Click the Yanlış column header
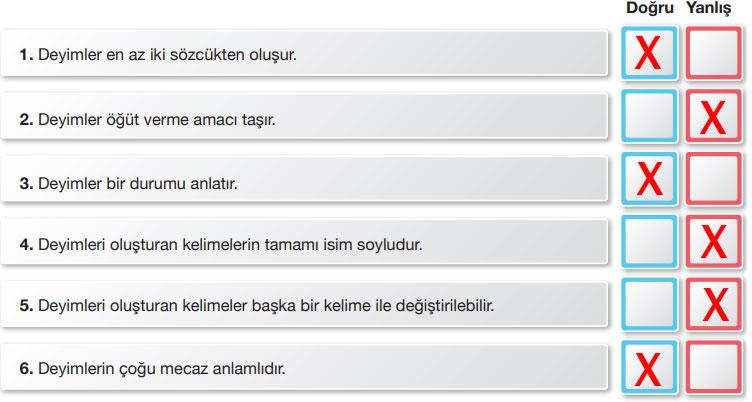Screen dimensions: 752x402 [x=710, y=9]
